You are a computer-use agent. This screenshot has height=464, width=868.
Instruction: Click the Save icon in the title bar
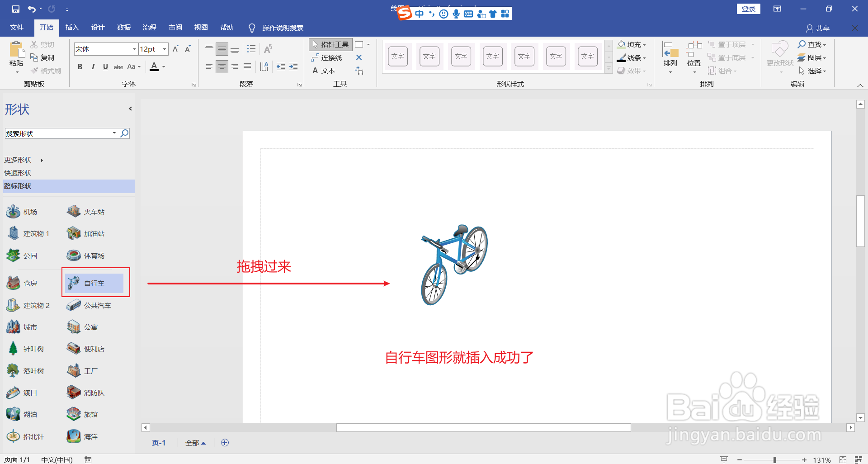tap(16, 9)
